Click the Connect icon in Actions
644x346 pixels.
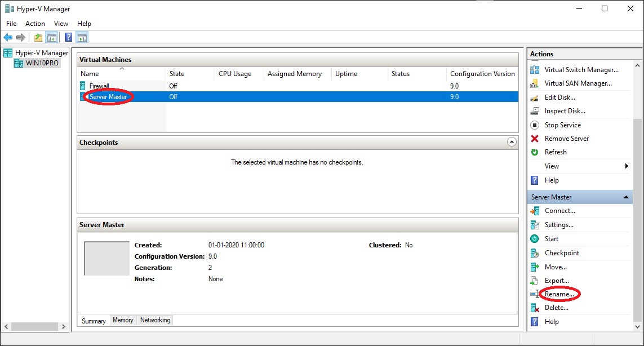click(535, 211)
